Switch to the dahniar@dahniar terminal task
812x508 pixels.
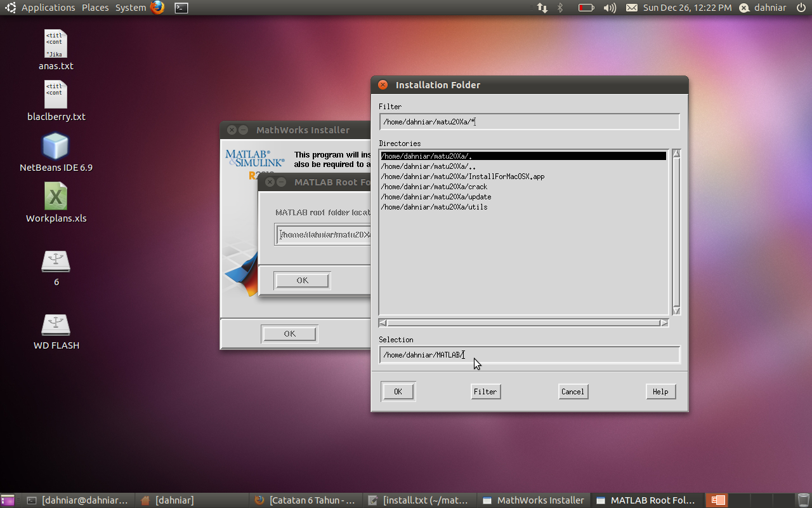77,500
